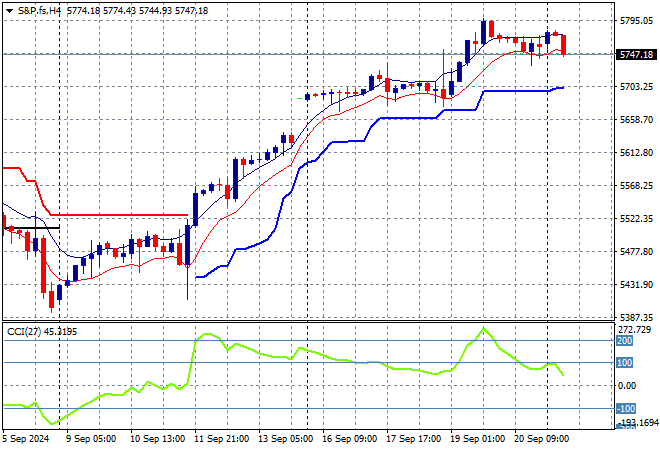660x450 pixels.
Task: Click the 20 Sep 09:00 time label
Action: pos(540,438)
